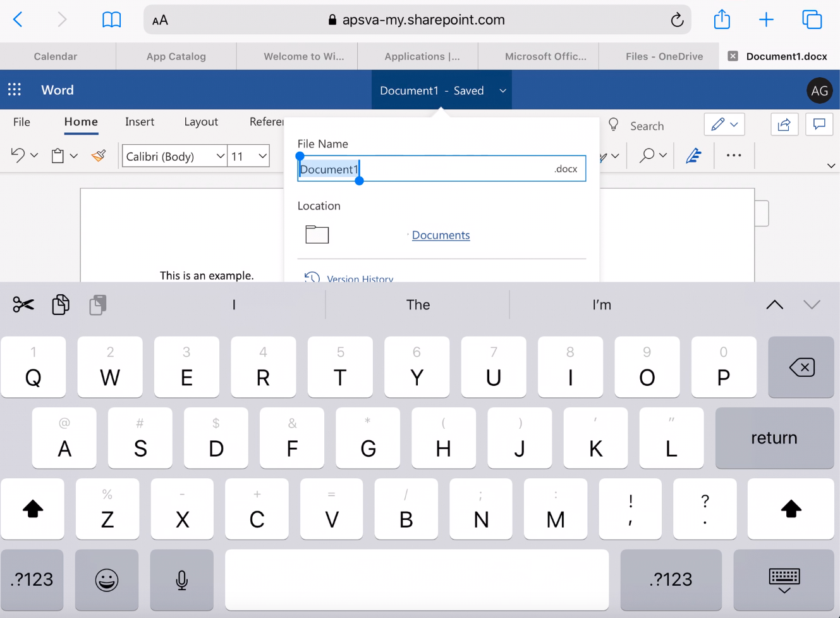Toggle the left Shift key
Image resolution: width=840 pixels, height=618 pixels.
tap(33, 509)
